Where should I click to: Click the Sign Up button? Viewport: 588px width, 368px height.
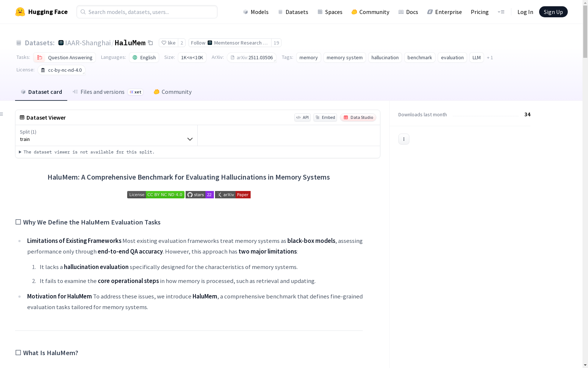[553, 12]
